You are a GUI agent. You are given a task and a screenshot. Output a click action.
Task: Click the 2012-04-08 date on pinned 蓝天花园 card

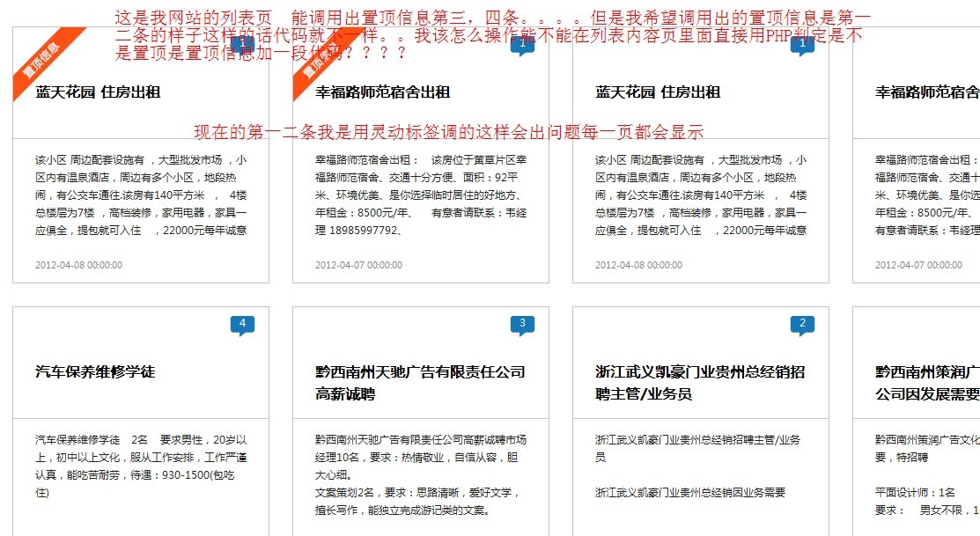pos(78,265)
